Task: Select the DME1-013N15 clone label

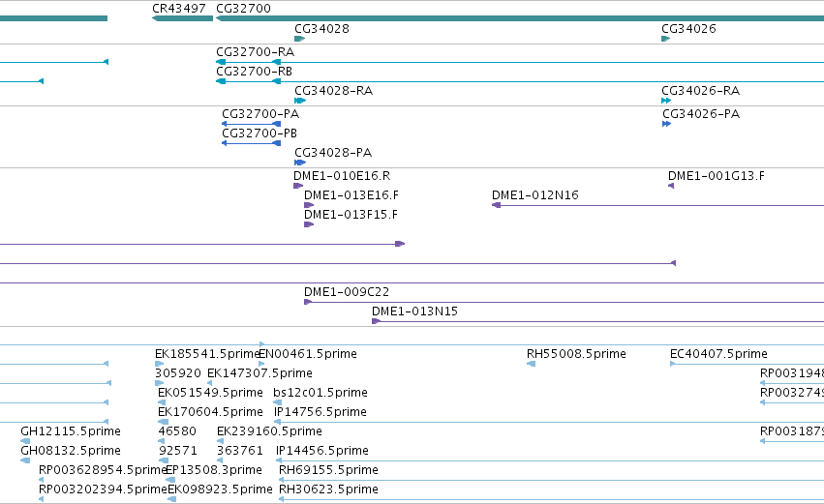Action: point(414,311)
